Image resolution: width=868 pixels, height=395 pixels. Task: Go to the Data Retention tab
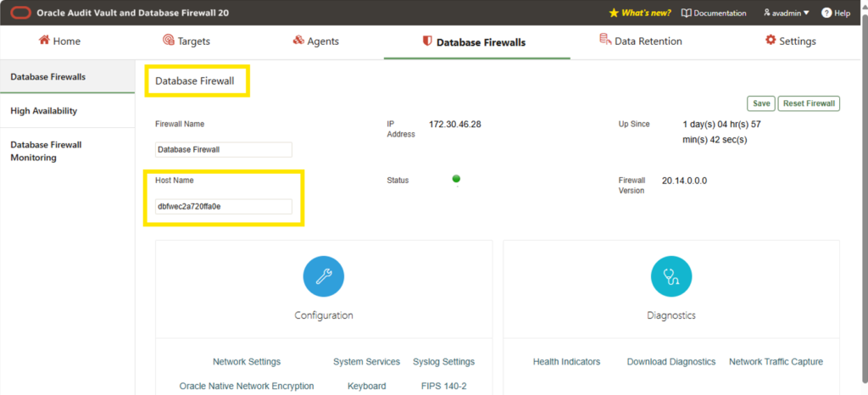641,42
